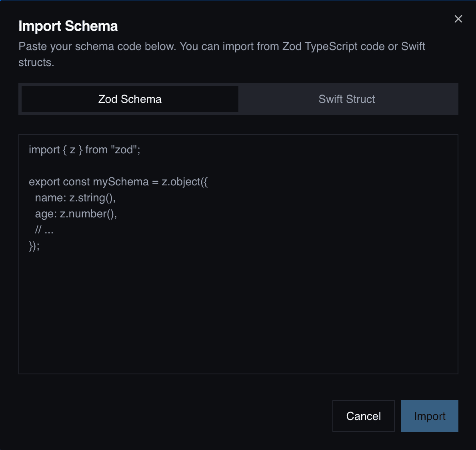
Task: Click the age: z.number() line
Action: (75, 214)
